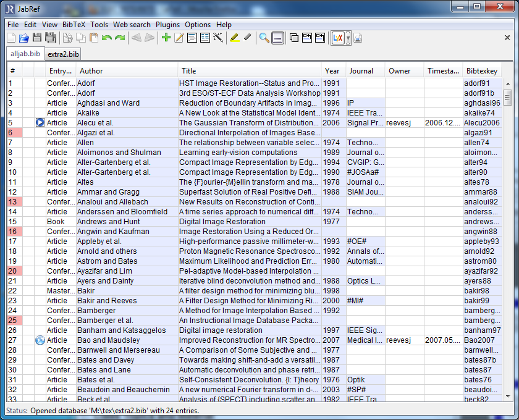Add a new BibTeX entry with the green plus
The height and width of the screenshot is (420, 519).
pos(166,38)
